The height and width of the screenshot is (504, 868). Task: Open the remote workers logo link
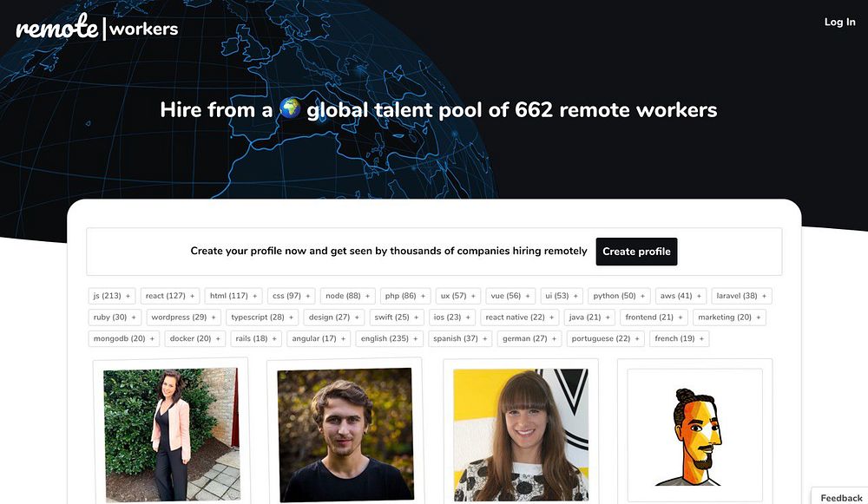97,27
